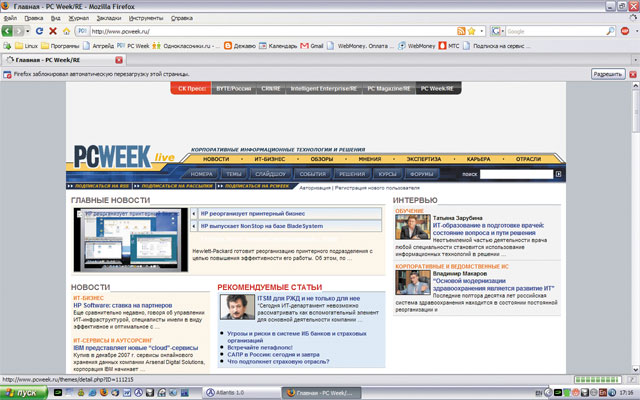640x400 pixels.
Task: Dismiss the reload-blocked notification bar
Action: click(x=633, y=74)
